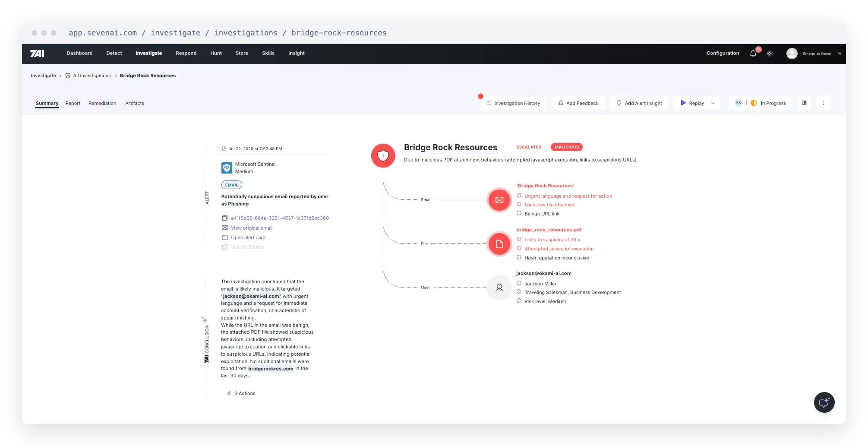The width and height of the screenshot is (868, 446).
Task: Click the EMAIL tag badge
Action: point(232,185)
